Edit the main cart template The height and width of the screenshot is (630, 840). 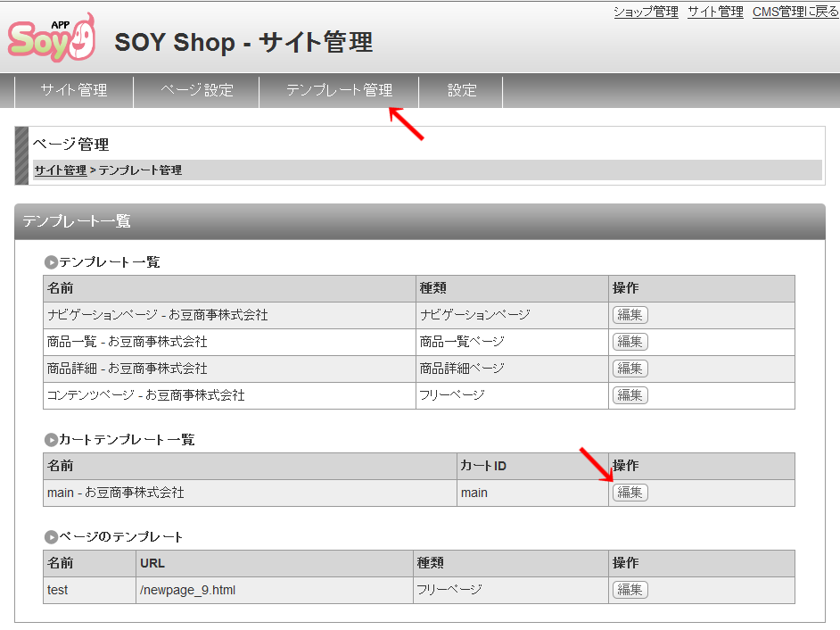(630, 493)
